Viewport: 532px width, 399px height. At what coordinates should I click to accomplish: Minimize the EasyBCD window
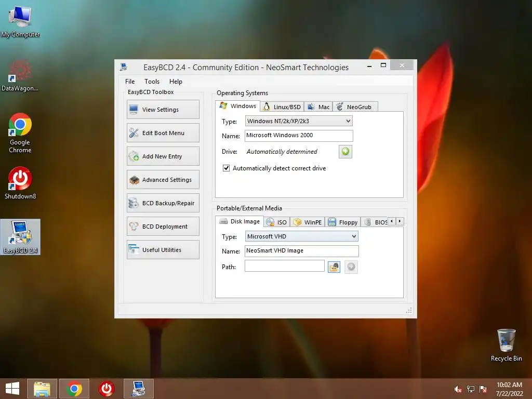pyautogui.click(x=369, y=66)
